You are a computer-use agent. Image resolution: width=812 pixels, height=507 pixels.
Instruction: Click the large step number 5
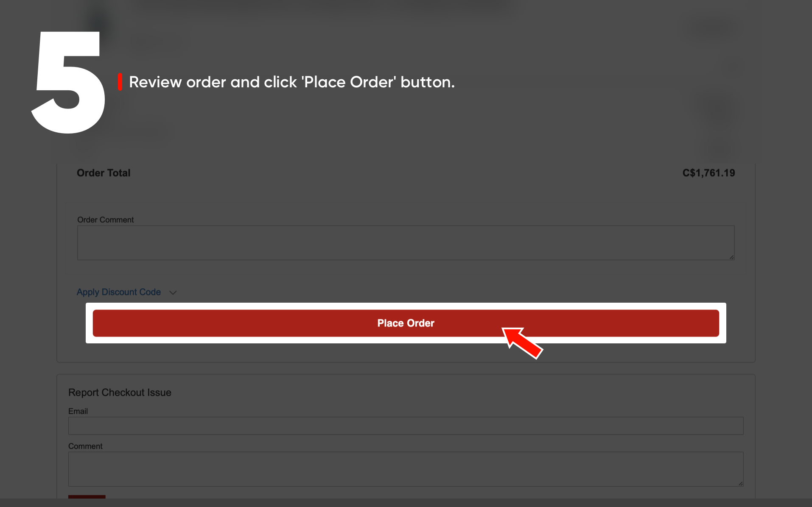(x=68, y=83)
